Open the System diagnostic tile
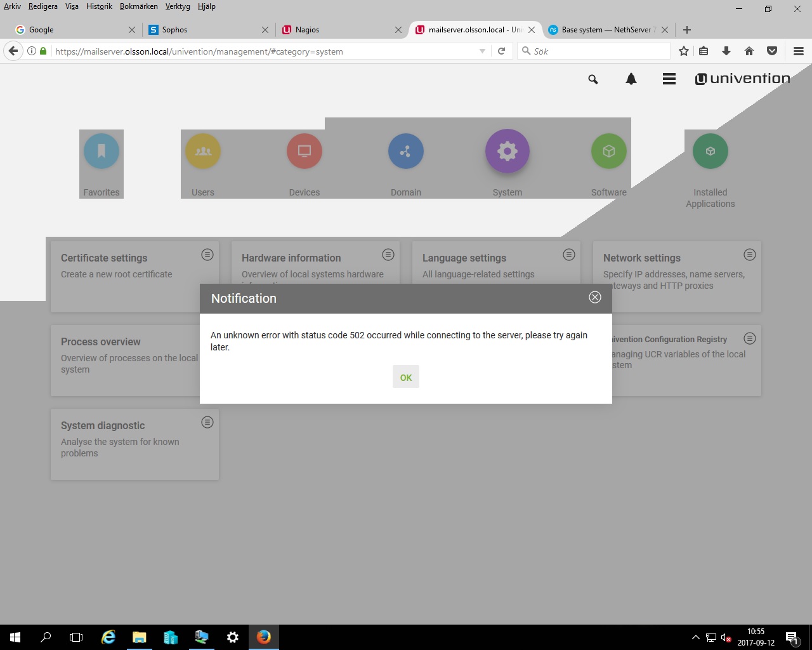812x650 pixels. pos(134,444)
